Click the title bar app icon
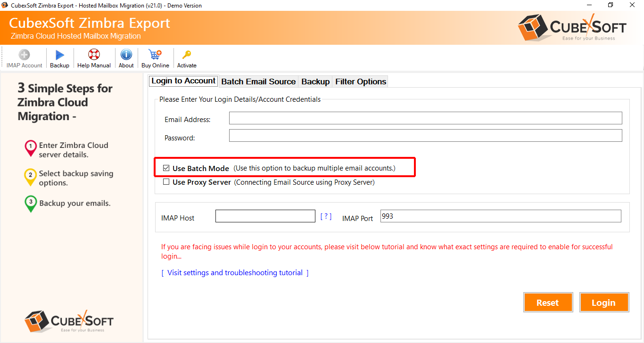Viewport: 644px width, 343px height. pos(5,6)
